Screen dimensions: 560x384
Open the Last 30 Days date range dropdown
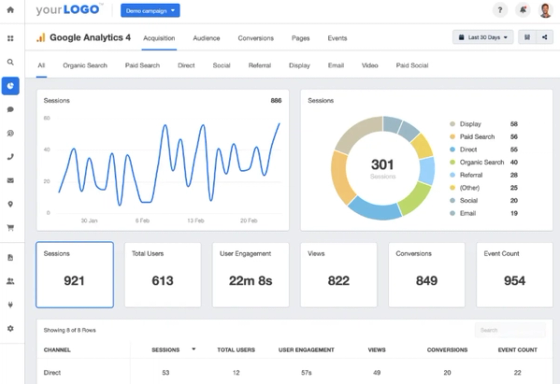click(483, 37)
